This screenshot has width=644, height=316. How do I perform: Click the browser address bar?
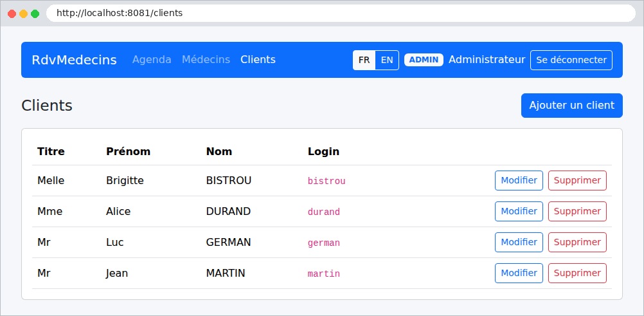[341, 13]
